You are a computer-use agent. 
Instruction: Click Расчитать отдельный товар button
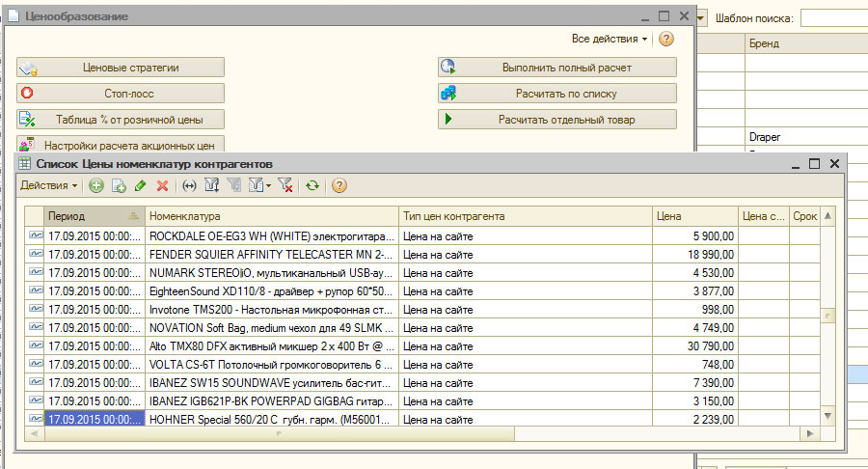(556, 120)
